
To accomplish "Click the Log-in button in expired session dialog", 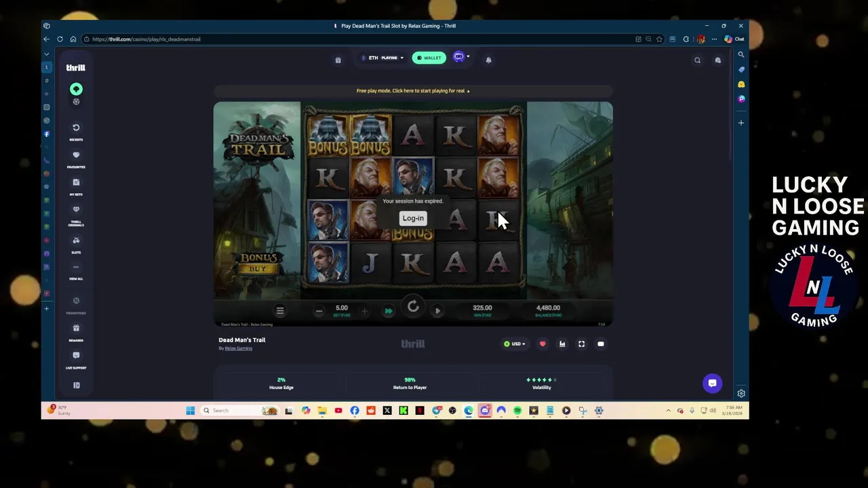I will click(x=413, y=218).
